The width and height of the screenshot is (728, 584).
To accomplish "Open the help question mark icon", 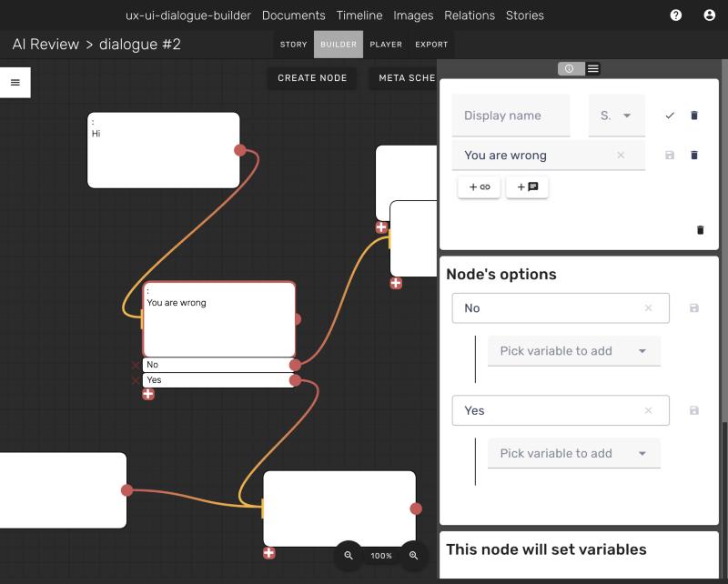I will [676, 15].
